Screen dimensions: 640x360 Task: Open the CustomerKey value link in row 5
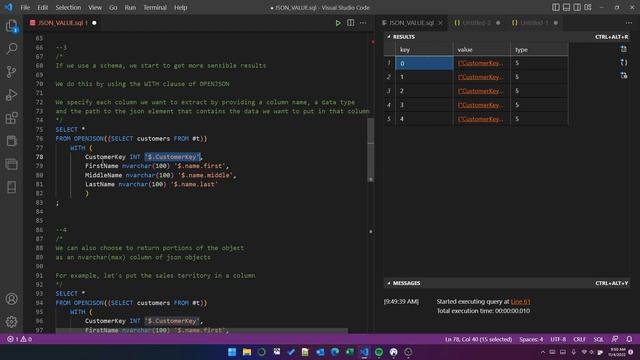click(480, 119)
